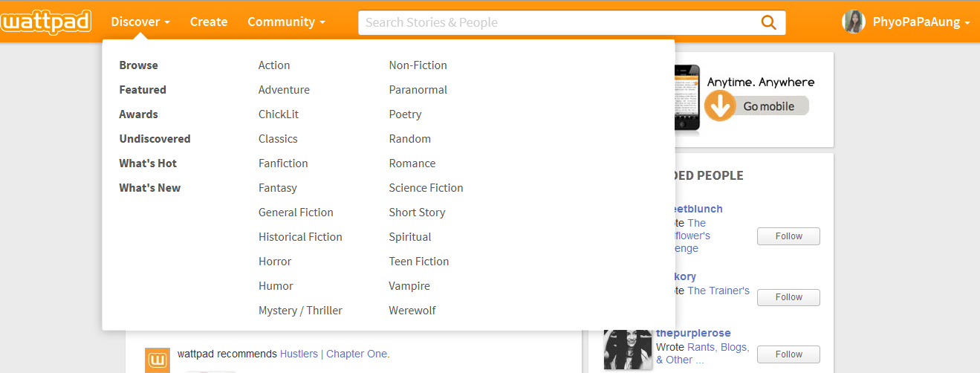Viewport: 980px width, 373px height.
Task: Select the Science Fiction genre
Action: pyautogui.click(x=426, y=188)
